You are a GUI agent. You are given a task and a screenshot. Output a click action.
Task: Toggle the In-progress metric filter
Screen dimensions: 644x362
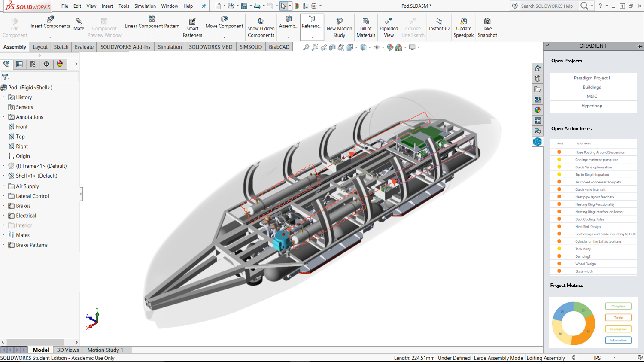(618, 329)
